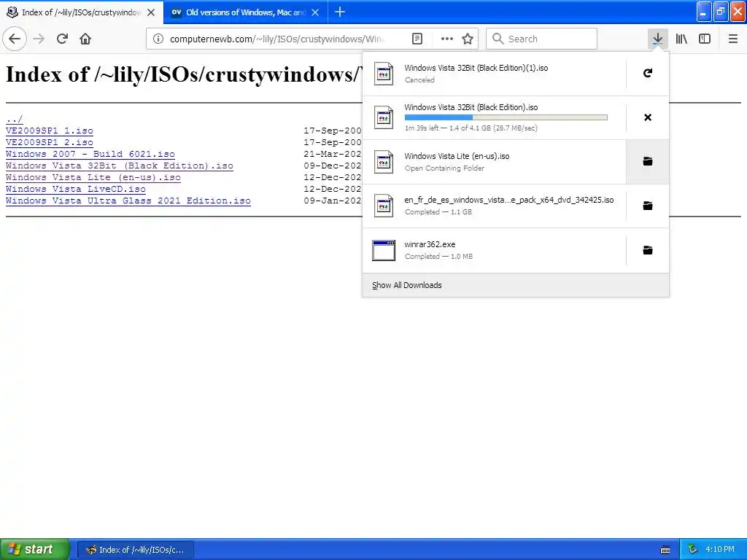Close the Index of /~lily tab
747x560 pixels.
tap(151, 12)
